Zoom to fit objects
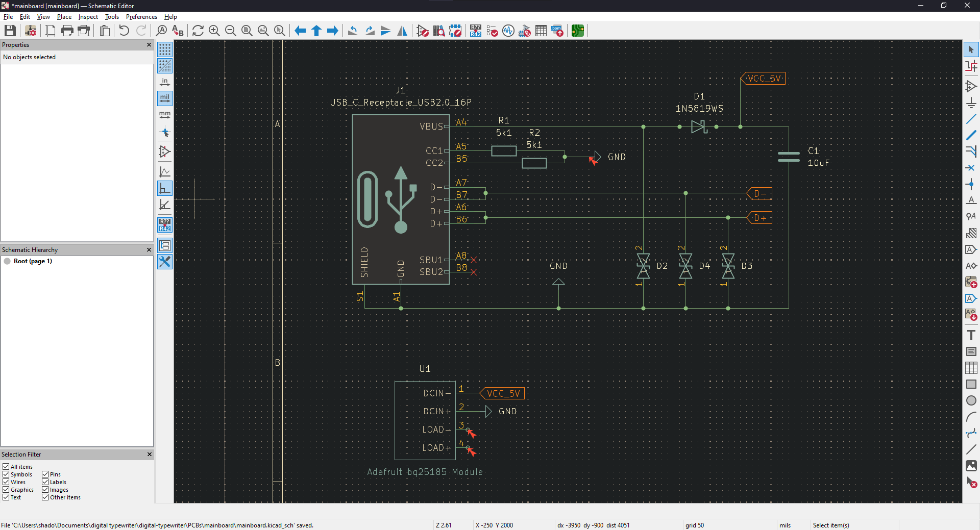The height and width of the screenshot is (530, 980). tap(263, 31)
